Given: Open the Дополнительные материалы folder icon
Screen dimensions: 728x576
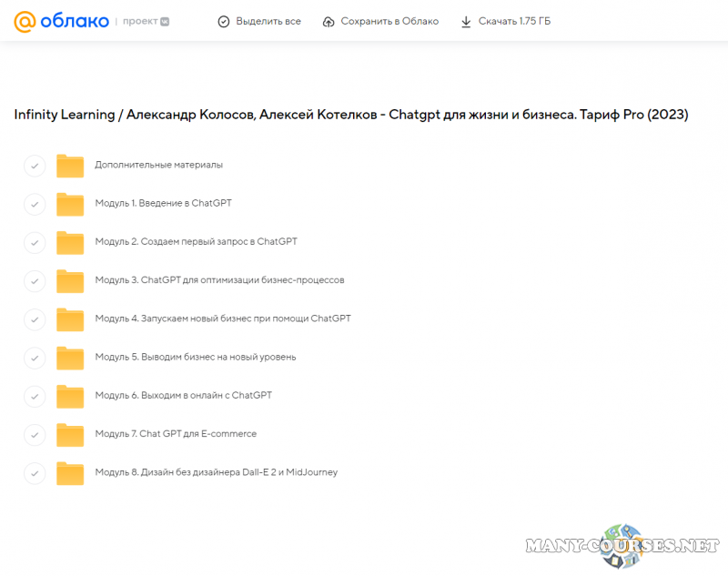Looking at the screenshot, I should [x=70, y=166].
